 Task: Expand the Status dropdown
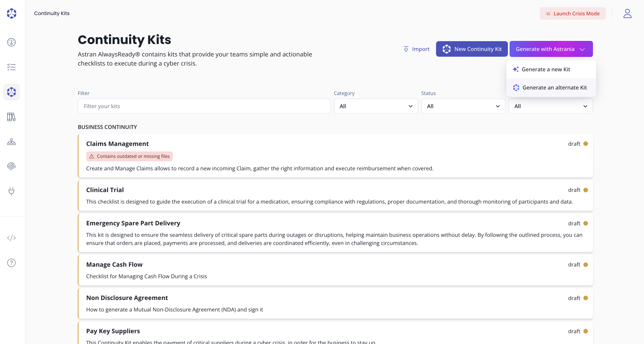click(463, 106)
